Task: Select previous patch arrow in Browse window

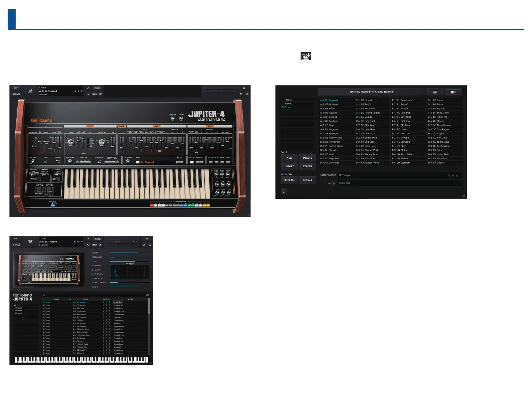Action: pyautogui.click(x=88, y=239)
